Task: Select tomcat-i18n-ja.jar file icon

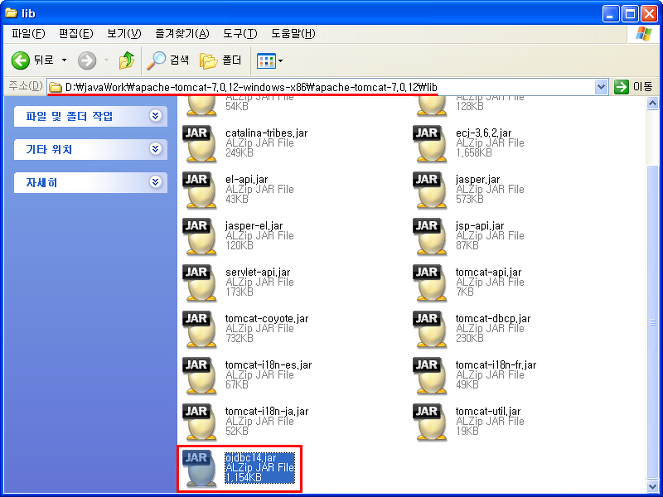Action: tap(200, 422)
